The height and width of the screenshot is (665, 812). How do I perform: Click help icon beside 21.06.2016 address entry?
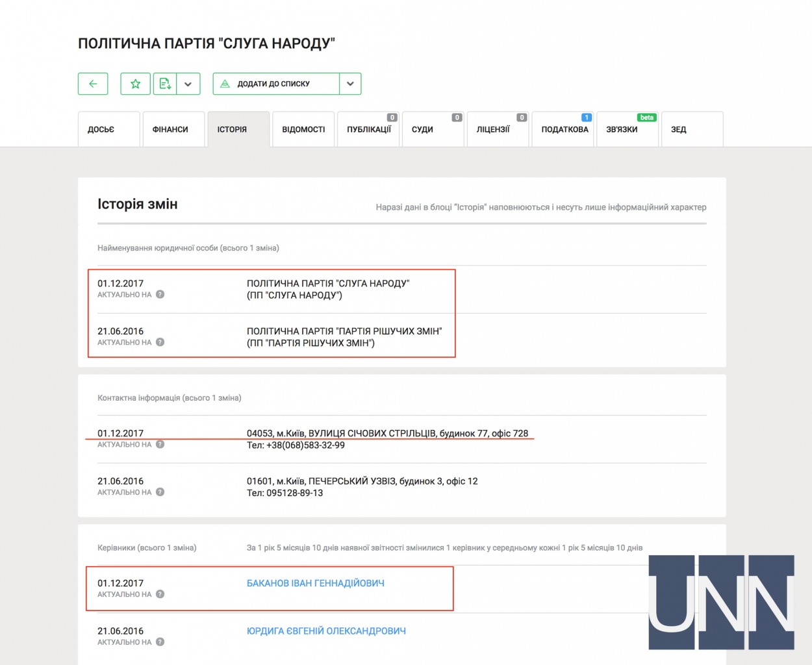[x=160, y=492]
